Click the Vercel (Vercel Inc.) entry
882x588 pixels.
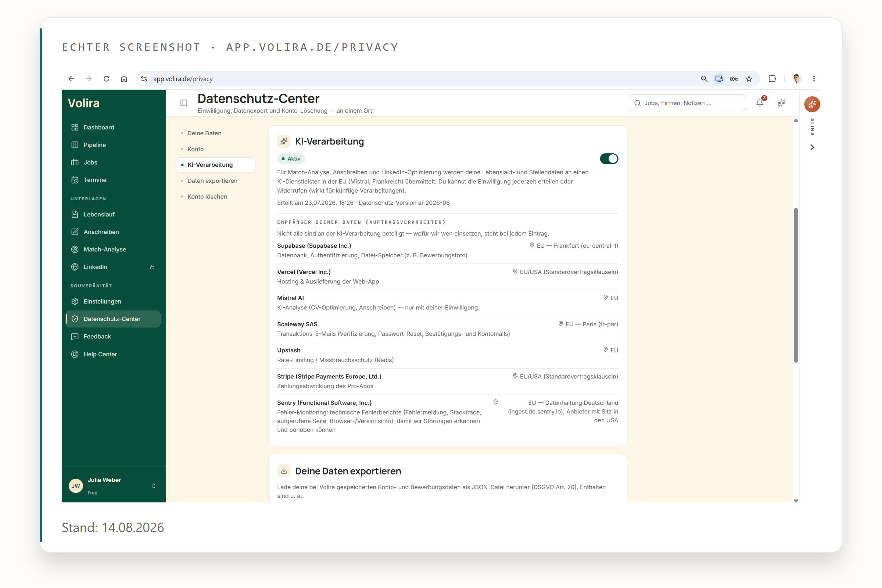(447, 277)
